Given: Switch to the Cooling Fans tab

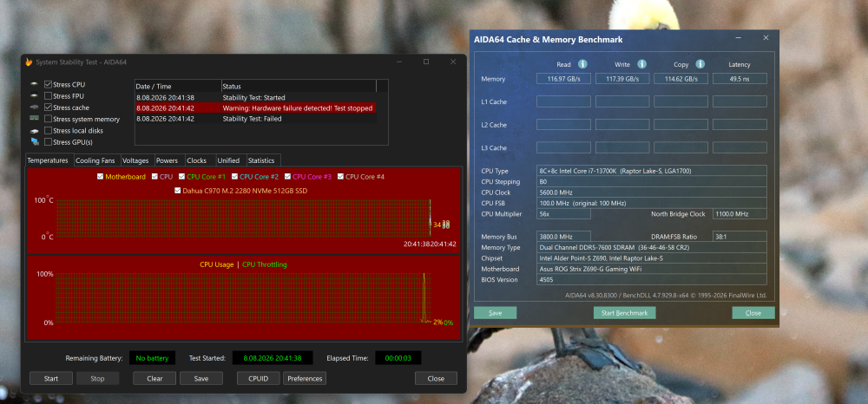Looking at the screenshot, I should pyautogui.click(x=95, y=160).
